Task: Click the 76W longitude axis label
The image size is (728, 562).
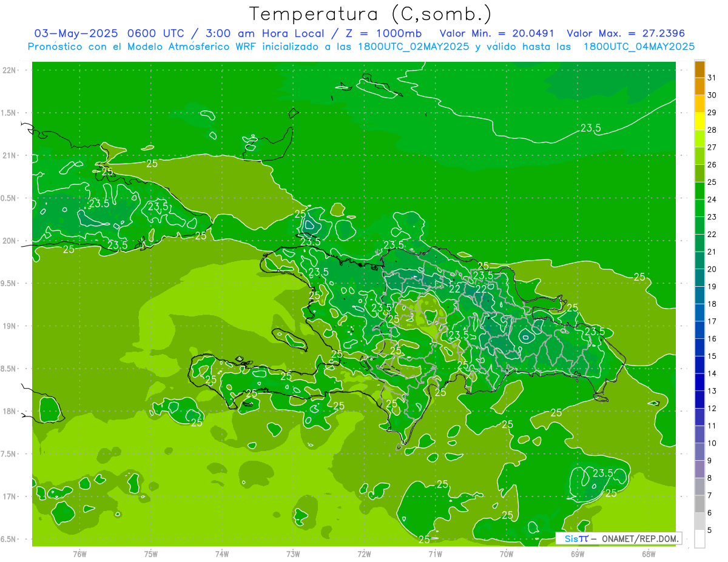Action: 79,554
